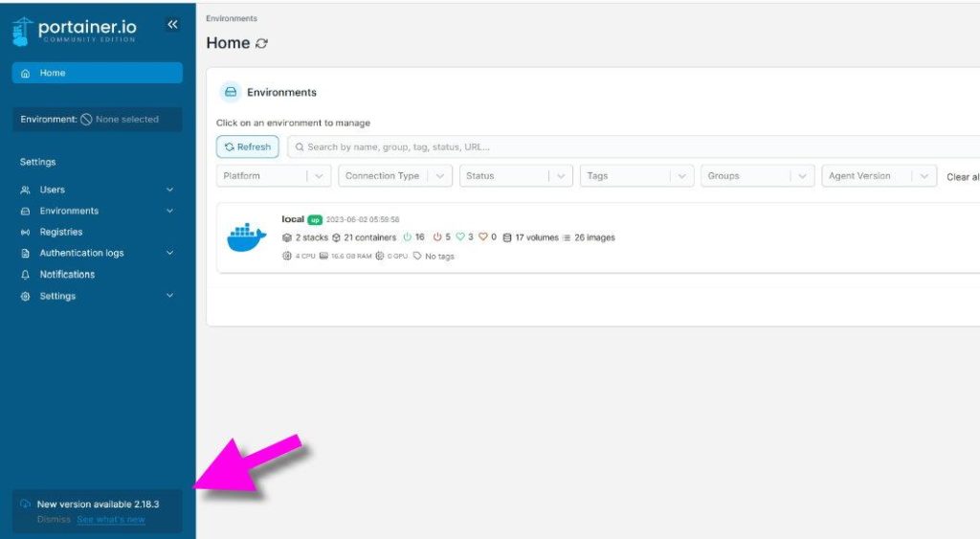Click the Users people icon
The height and width of the screenshot is (539, 980).
(26, 190)
